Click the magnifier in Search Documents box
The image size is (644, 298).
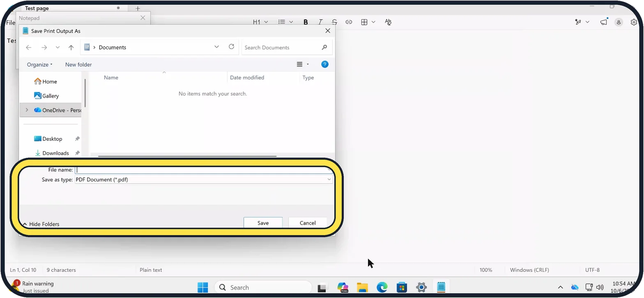click(x=324, y=48)
